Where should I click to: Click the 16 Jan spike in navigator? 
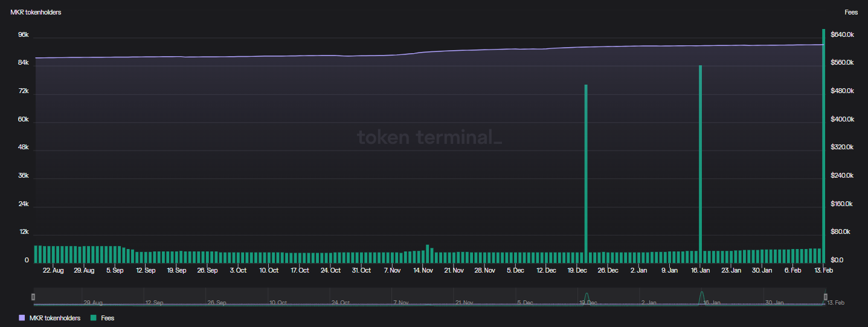tap(701, 297)
